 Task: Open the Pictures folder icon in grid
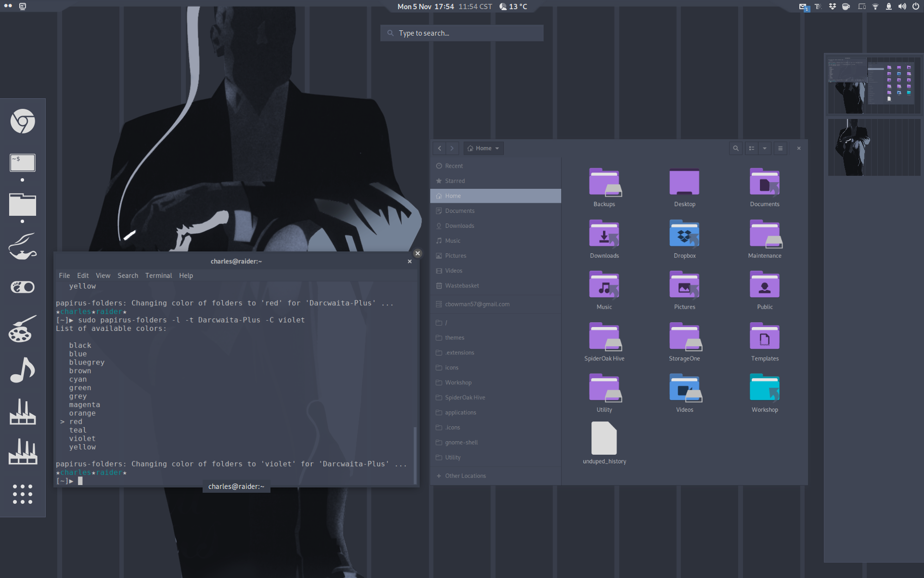[684, 290]
